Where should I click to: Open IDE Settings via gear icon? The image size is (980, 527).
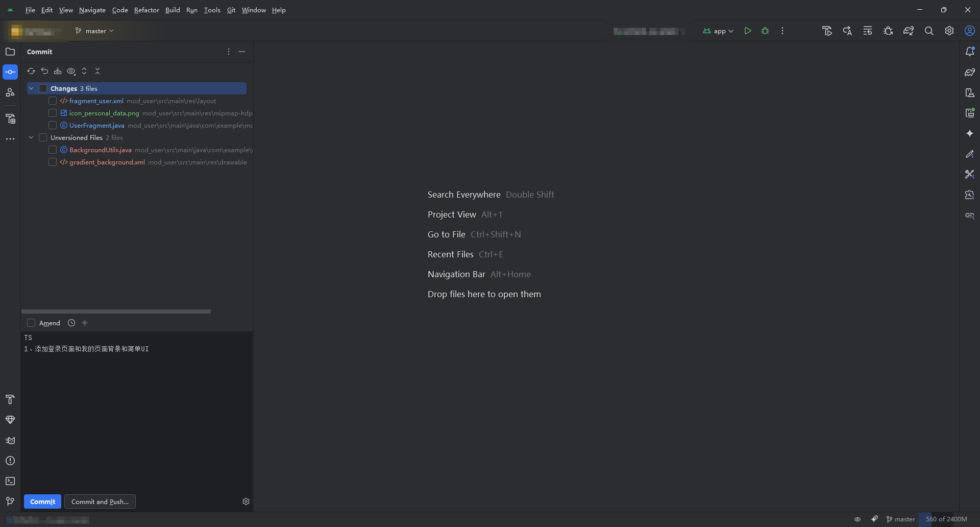pos(949,31)
